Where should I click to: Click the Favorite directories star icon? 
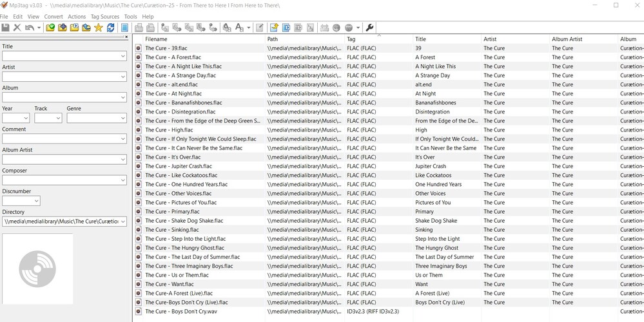click(98, 28)
